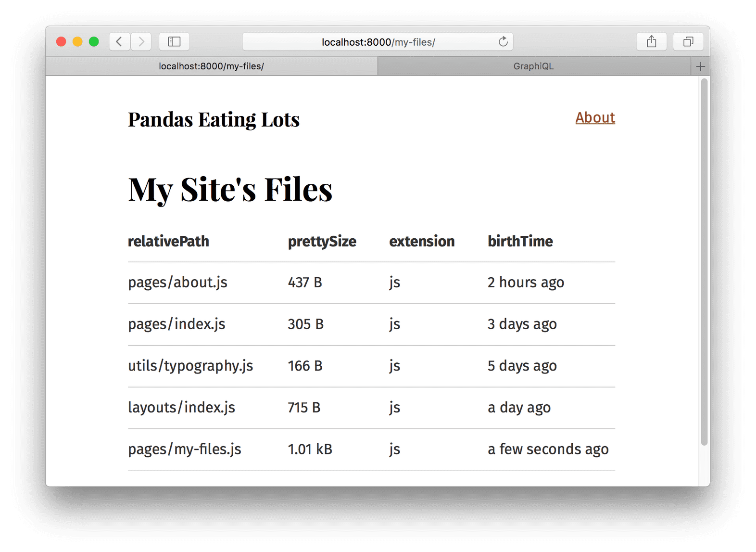Click js extension in pages/index.js row
Viewport: 756px width, 552px height.
[394, 324]
